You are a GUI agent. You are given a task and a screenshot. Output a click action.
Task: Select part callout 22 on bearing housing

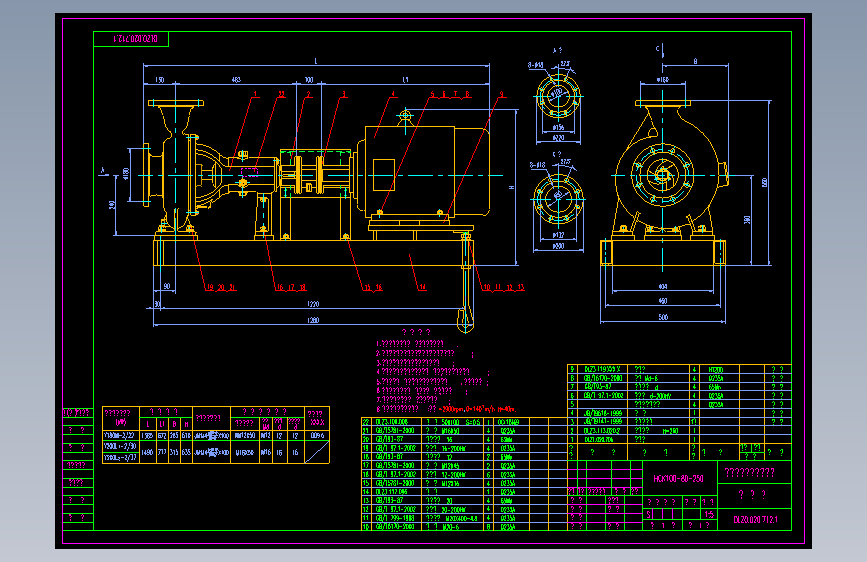click(281, 95)
